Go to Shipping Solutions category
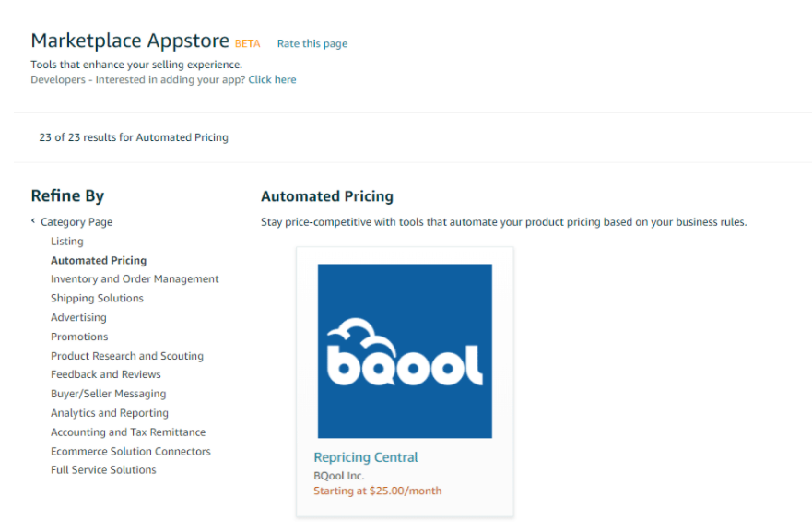The height and width of the screenshot is (532, 812). tap(97, 299)
